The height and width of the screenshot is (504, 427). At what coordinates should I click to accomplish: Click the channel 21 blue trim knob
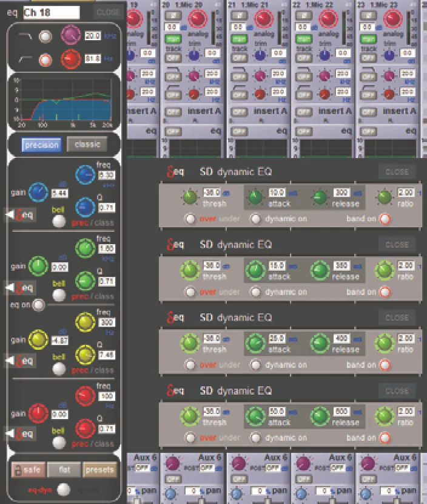pos(260,55)
